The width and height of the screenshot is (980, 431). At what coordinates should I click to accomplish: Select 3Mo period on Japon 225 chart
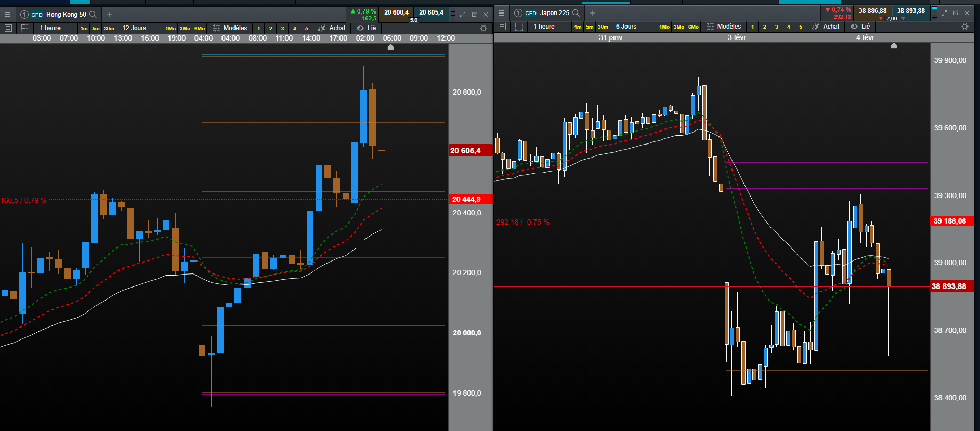[679, 27]
